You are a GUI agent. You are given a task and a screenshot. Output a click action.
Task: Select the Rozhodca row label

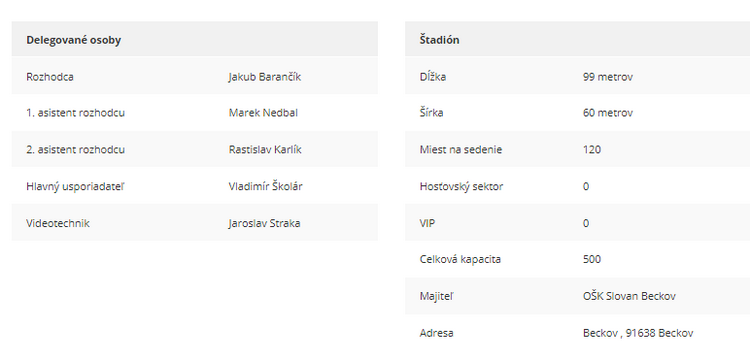point(50,76)
